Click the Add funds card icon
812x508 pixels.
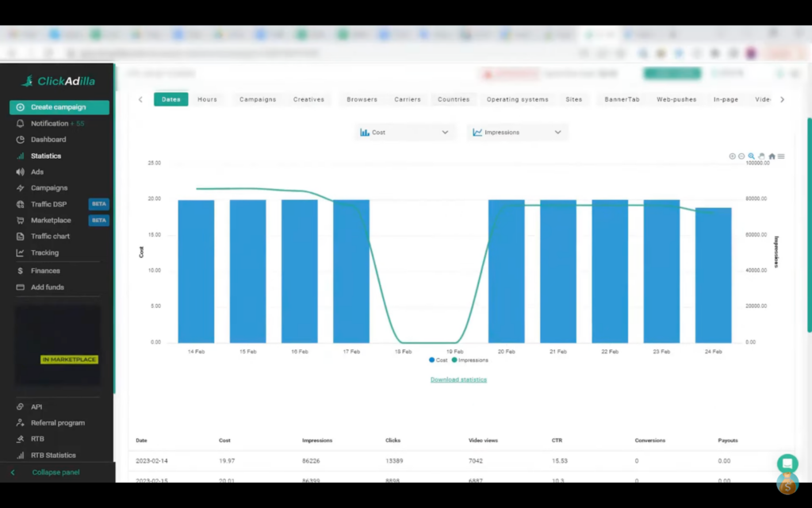tap(20, 287)
